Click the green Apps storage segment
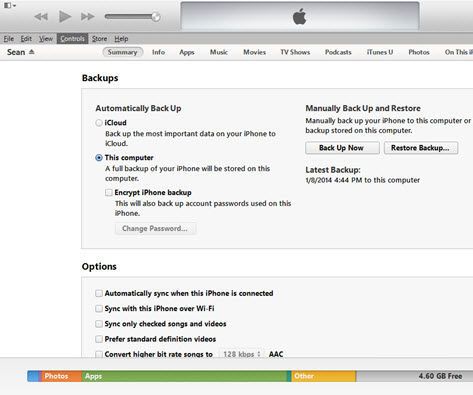The image size is (473, 395). click(x=184, y=376)
